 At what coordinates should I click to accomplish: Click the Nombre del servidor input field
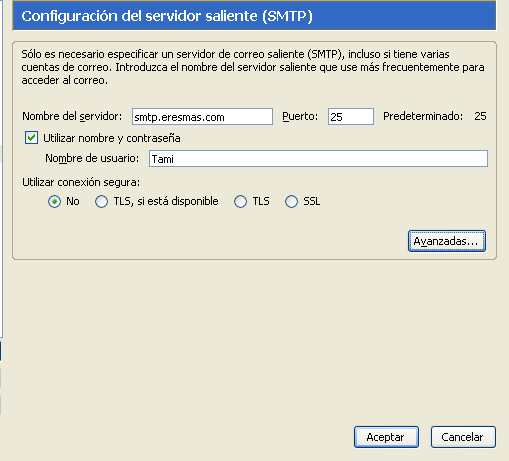[x=202, y=117]
